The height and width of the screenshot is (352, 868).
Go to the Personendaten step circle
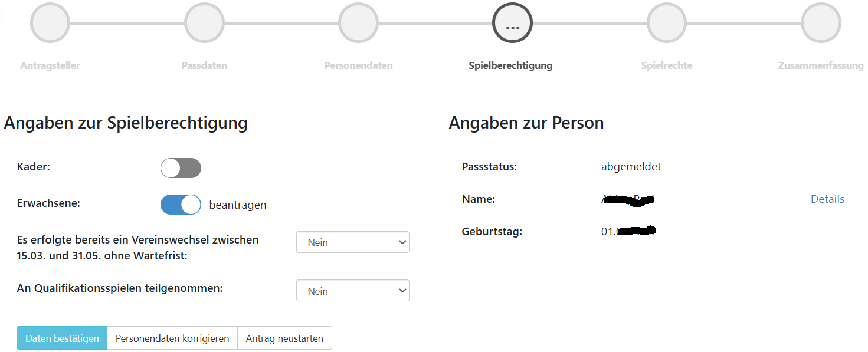click(x=358, y=24)
